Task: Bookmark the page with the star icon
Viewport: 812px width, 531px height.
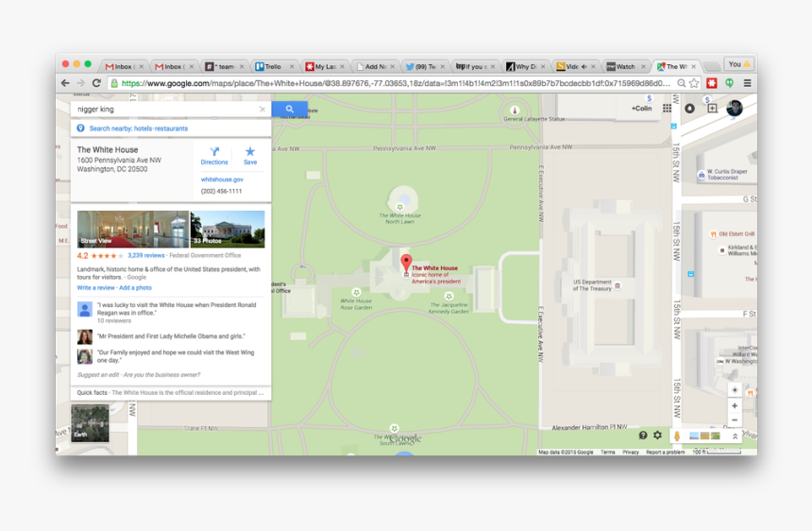Action: coord(695,83)
